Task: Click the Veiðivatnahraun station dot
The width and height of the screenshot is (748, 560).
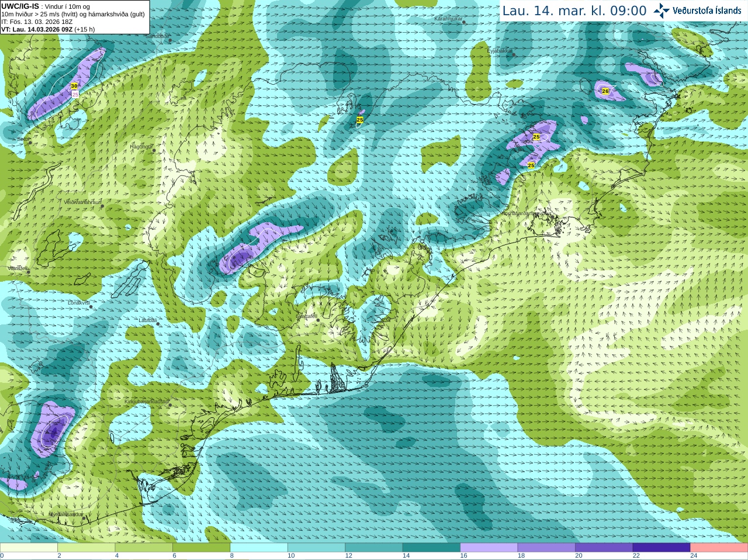Action: click(103, 206)
